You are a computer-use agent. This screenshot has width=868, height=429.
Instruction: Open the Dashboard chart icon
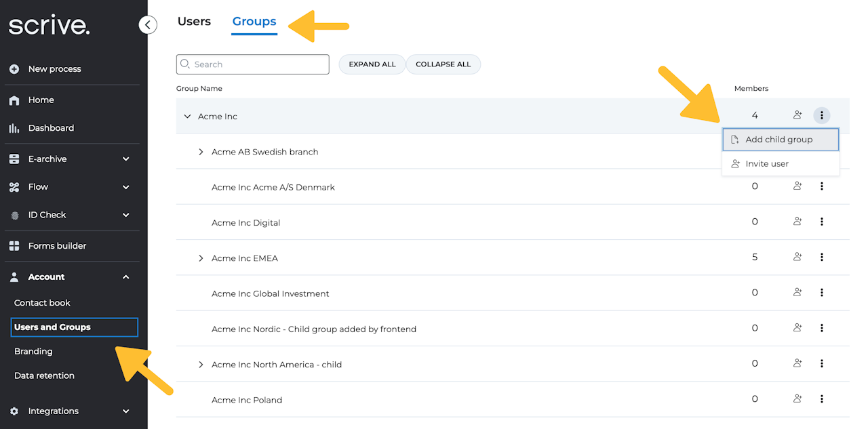[x=14, y=128]
